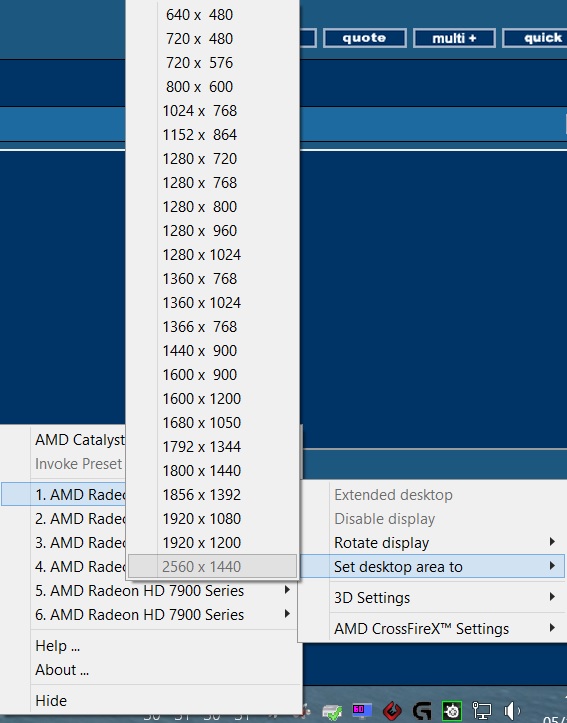Image resolution: width=567 pixels, height=723 pixels.
Task: Expand display 6 AMD Radeon submenu arrow
Action: pos(287,614)
